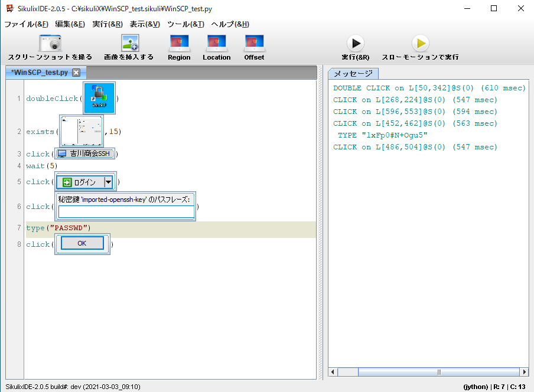The image size is (534, 392).
Task: Select the Offset toolbar icon
Action: point(254,44)
